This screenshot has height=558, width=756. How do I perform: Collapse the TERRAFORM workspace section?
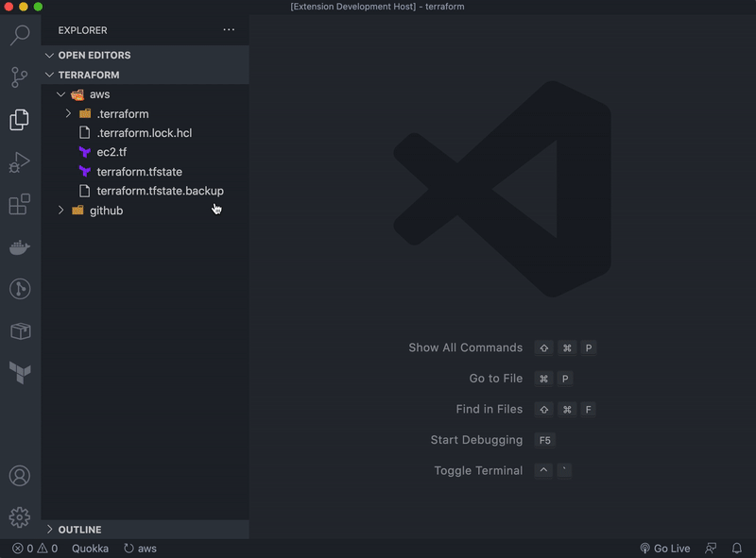point(49,76)
